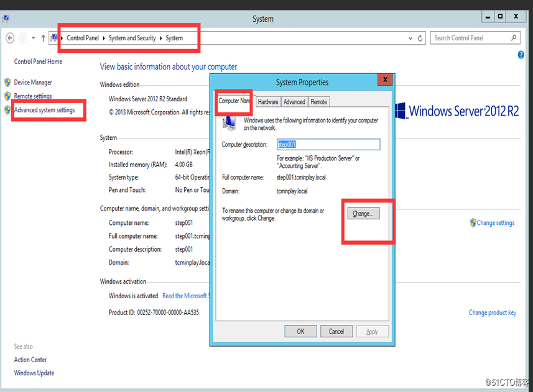Maximize the System window

[501, 17]
